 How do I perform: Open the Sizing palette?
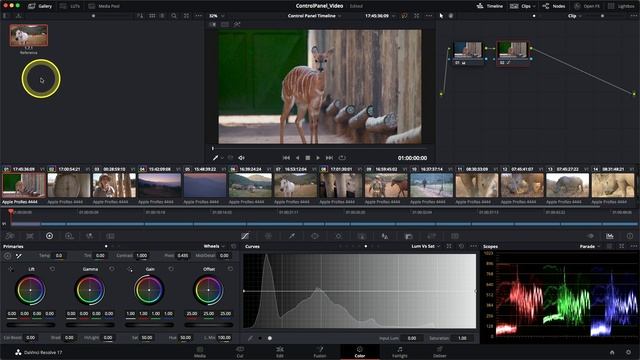(x=431, y=236)
